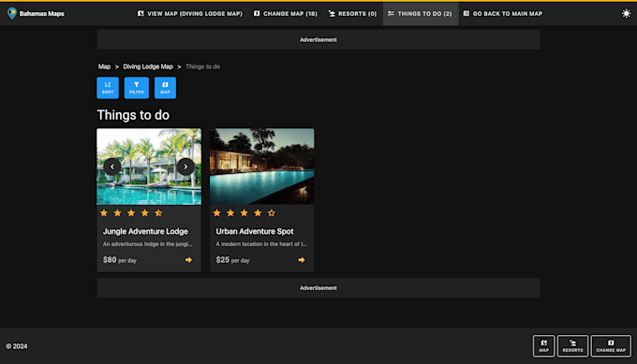This screenshot has height=364, width=637.
Task: Click the '$80 per day' price text
Action: point(120,260)
